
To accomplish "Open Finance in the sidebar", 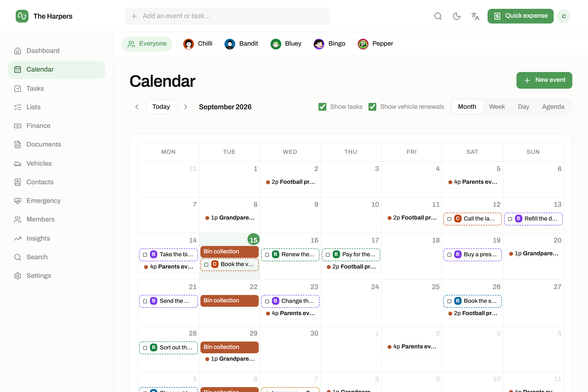I will pos(57,126).
